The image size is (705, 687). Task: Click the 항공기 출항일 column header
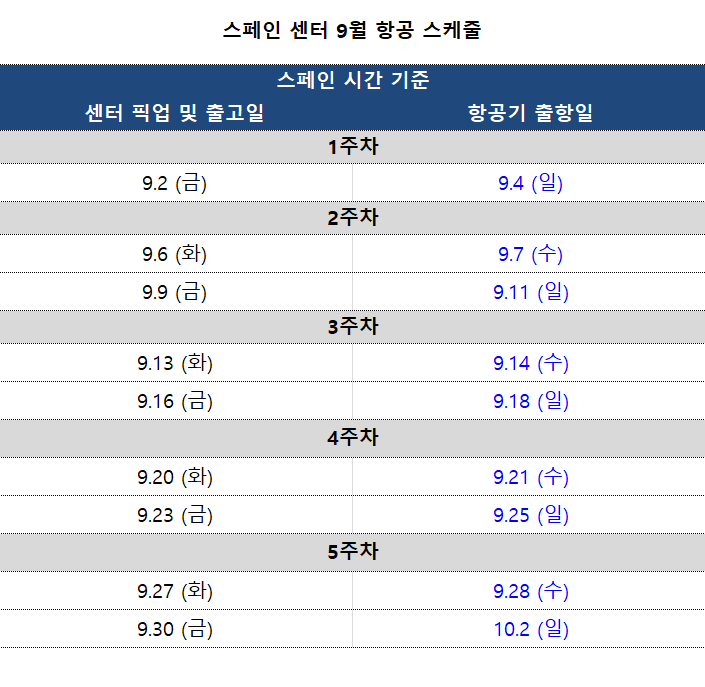click(531, 112)
